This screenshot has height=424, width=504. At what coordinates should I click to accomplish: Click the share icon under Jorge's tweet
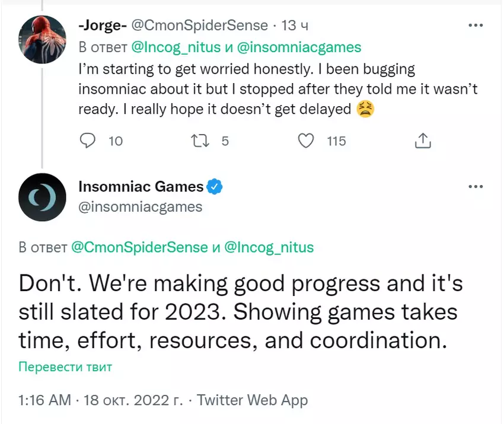422,141
